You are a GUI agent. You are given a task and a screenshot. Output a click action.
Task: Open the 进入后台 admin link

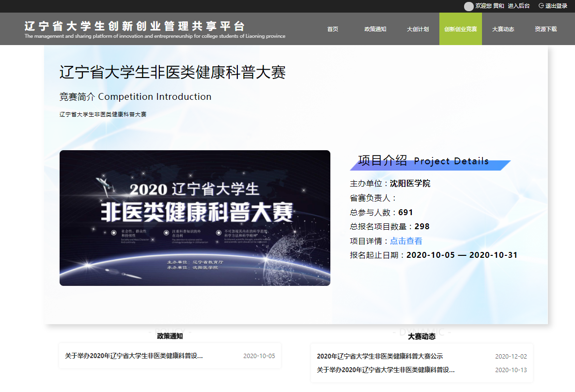519,6
